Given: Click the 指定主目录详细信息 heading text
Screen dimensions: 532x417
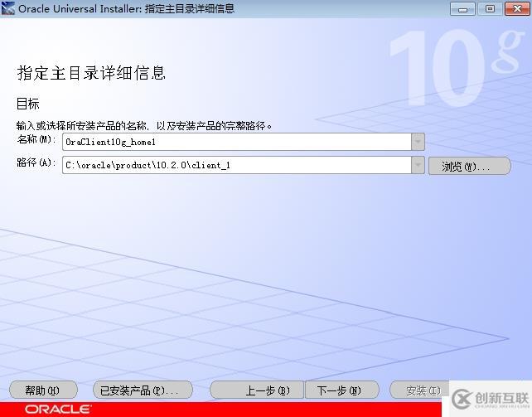Looking at the screenshot, I should pos(91,73).
